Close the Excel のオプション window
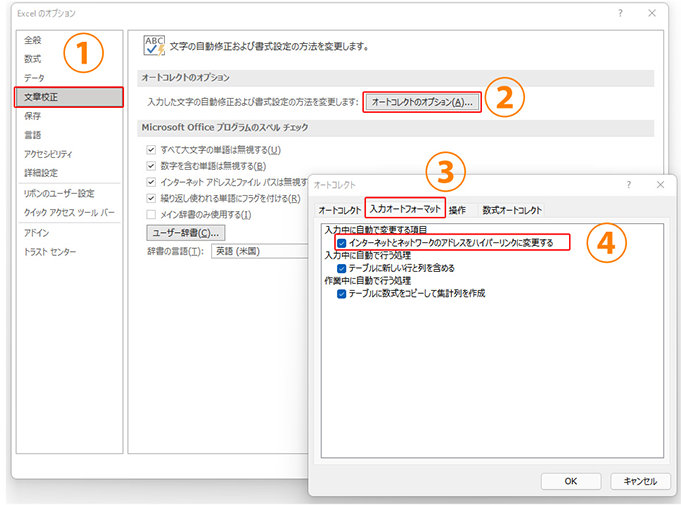This screenshot has width=681, height=505. pos(652,13)
